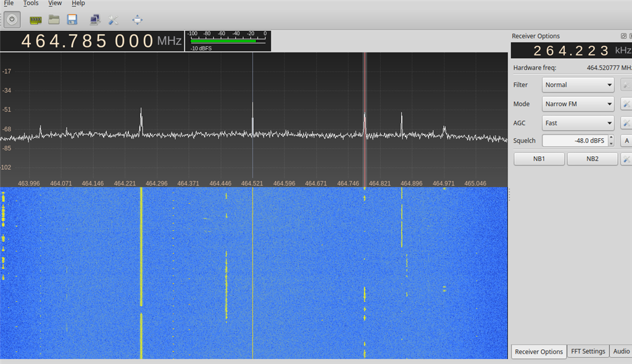632x364 pixels.
Task: Toggle the NB2 noise blanker
Action: [592, 159]
